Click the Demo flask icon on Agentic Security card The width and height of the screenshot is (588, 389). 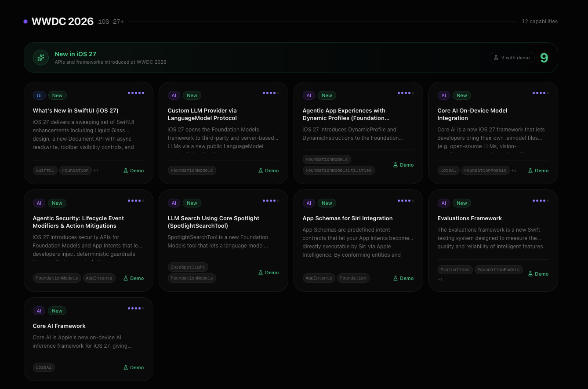[126, 278]
